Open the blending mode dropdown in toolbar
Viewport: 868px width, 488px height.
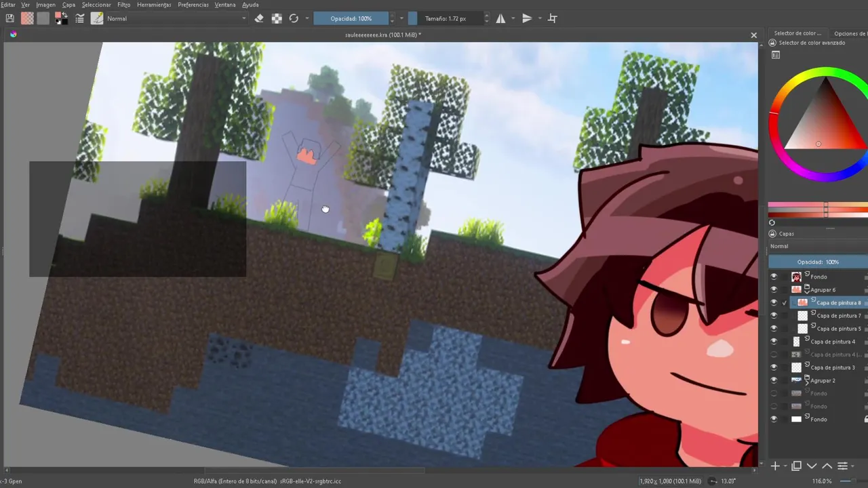[176, 19]
